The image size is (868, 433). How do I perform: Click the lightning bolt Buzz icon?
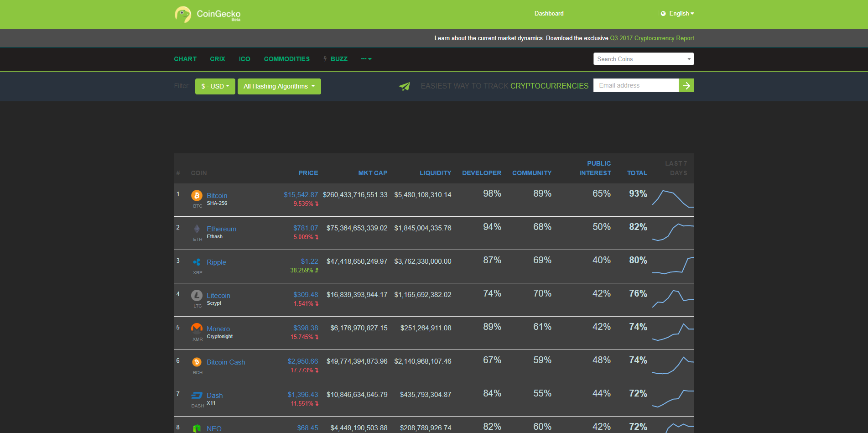[x=325, y=59]
